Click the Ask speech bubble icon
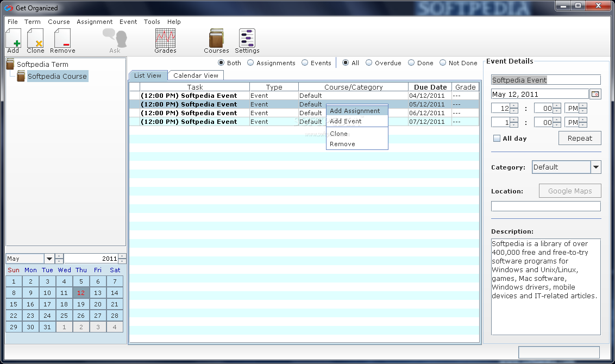The image size is (615, 364). point(115,40)
